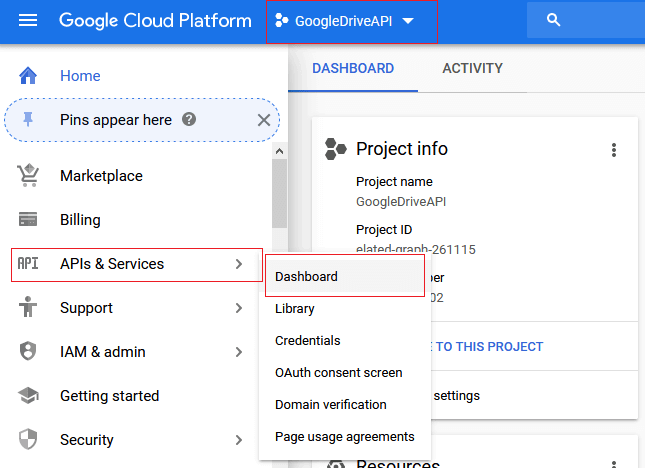The height and width of the screenshot is (468, 645).
Task: Open OAuth consent screen menu item
Action: [x=338, y=373]
